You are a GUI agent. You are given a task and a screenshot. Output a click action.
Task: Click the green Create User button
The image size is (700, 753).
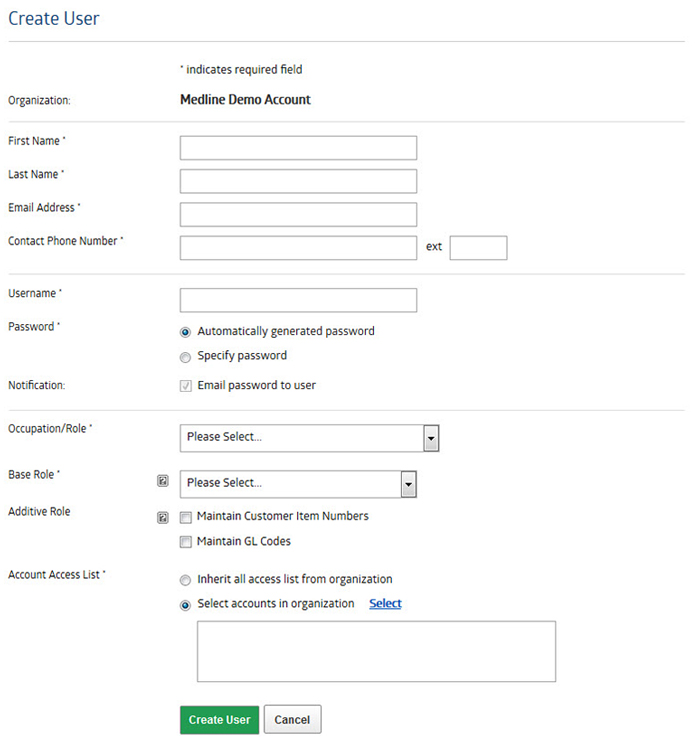click(219, 719)
